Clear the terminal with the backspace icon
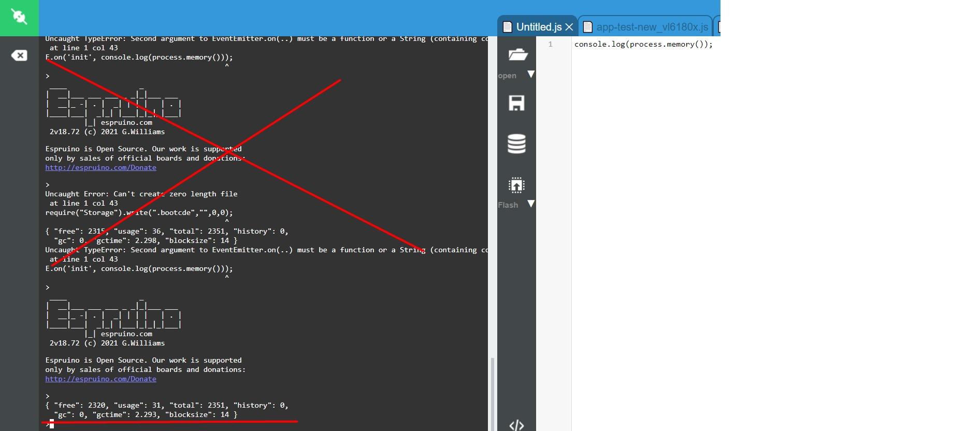The height and width of the screenshot is (431, 980). pyautogui.click(x=19, y=55)
